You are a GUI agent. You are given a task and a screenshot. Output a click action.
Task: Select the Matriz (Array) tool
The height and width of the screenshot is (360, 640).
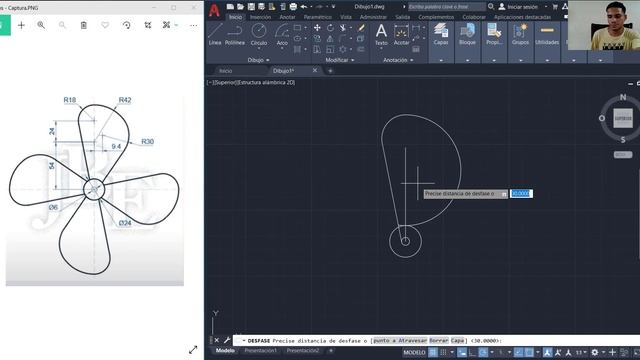coord(343,49)
